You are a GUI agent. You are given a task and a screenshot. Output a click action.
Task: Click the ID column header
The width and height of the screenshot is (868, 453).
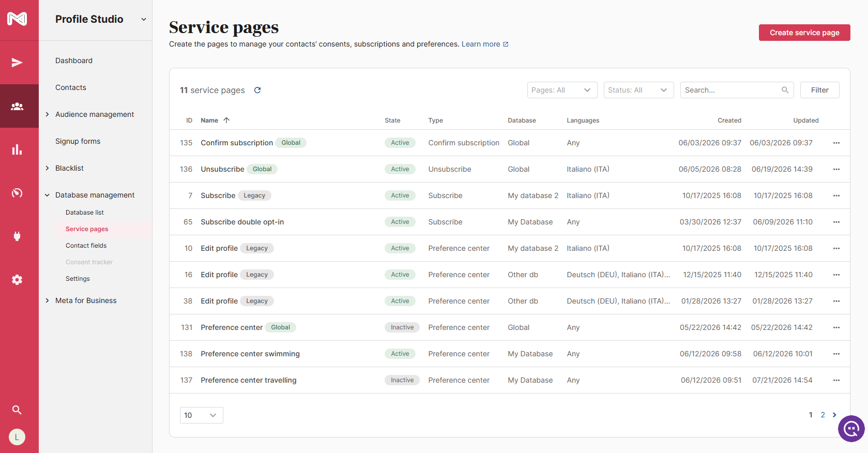[x=189, y=120]
